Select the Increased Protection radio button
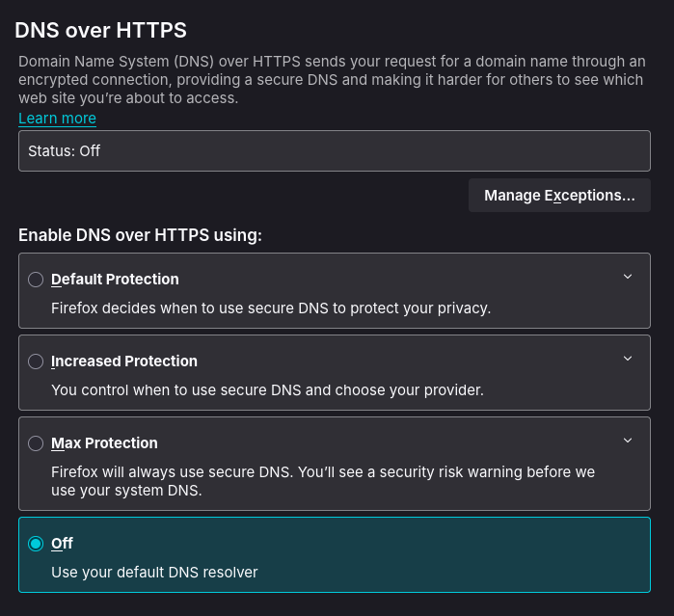Viewport: 674px width, 616px height. (36, 362)
